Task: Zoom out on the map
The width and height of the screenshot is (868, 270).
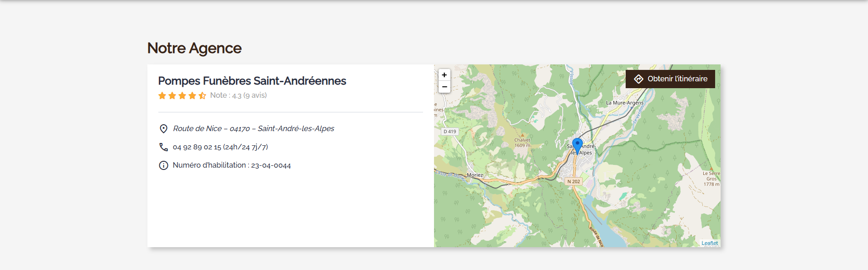Action: pyautogui.click(x=444, y=87)
